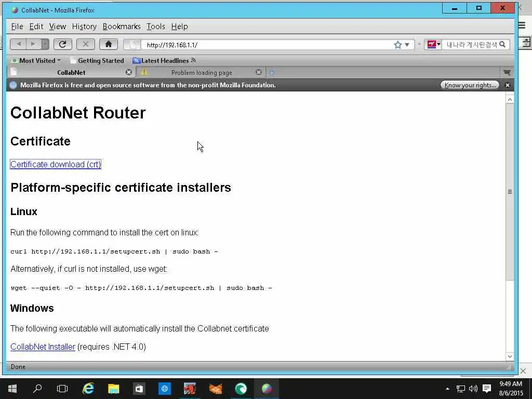The width and height of the screenshot is (532, 399).
Task: Click the red pixelated app icon on the taskbar
Action: (x=190, y=389)
